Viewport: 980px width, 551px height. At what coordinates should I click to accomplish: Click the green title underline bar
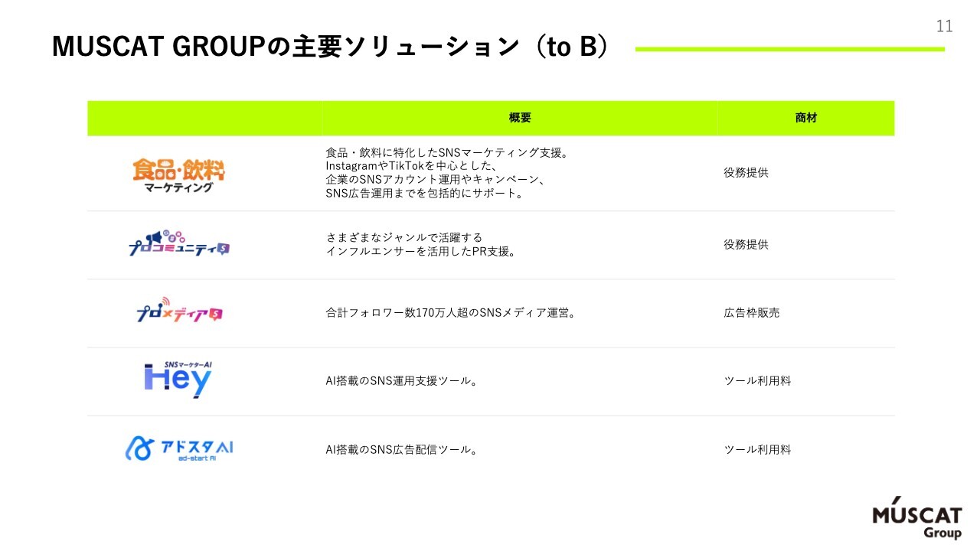tap(789, 49)
